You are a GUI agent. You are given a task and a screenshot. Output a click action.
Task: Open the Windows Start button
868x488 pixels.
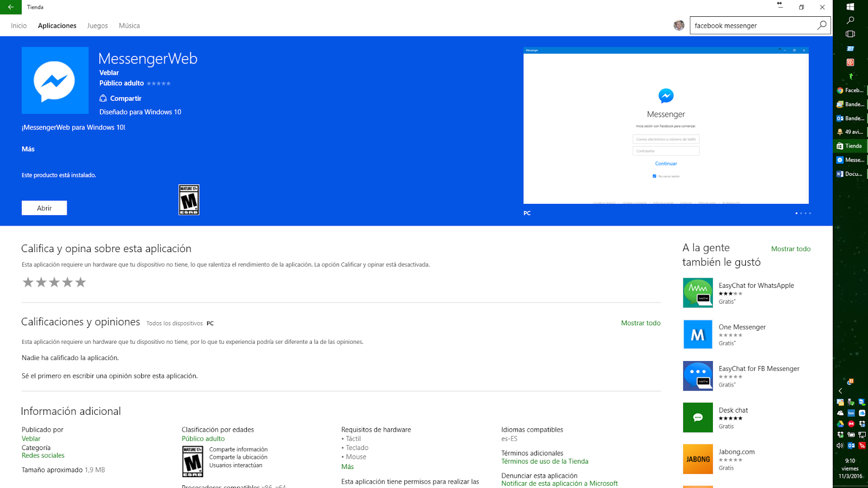(850, 7)
